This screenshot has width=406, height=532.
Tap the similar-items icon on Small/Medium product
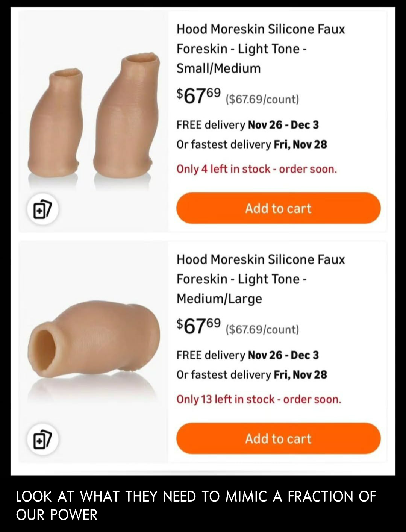coord(42,209)
